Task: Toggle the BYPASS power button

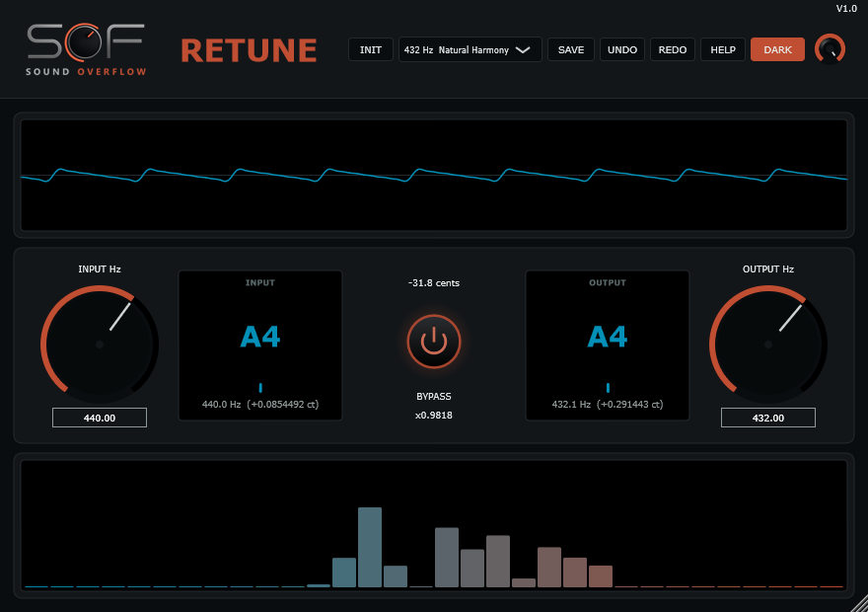Action: (434, 342)
